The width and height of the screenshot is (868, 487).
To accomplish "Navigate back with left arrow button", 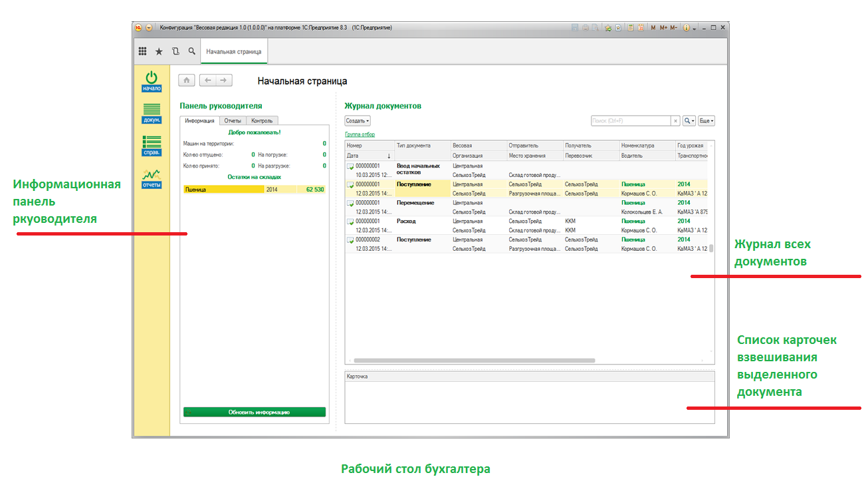I will pyautogui.click(x=208, y=81).
